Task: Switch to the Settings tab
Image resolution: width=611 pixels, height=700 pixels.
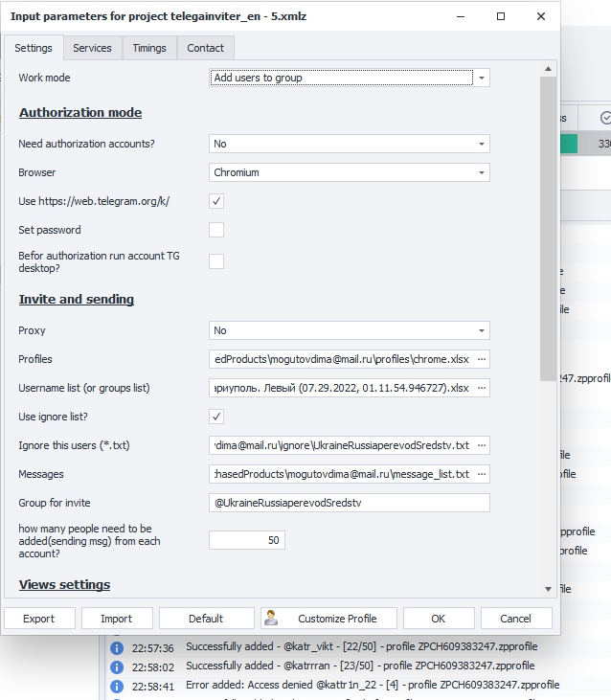Action: (34, 48)
